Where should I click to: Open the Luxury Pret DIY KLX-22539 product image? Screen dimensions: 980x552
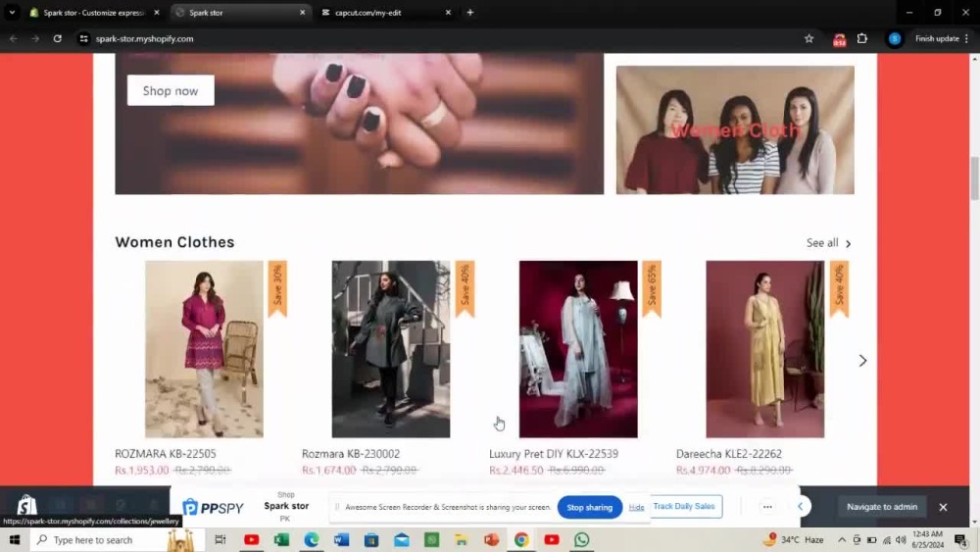578,349
